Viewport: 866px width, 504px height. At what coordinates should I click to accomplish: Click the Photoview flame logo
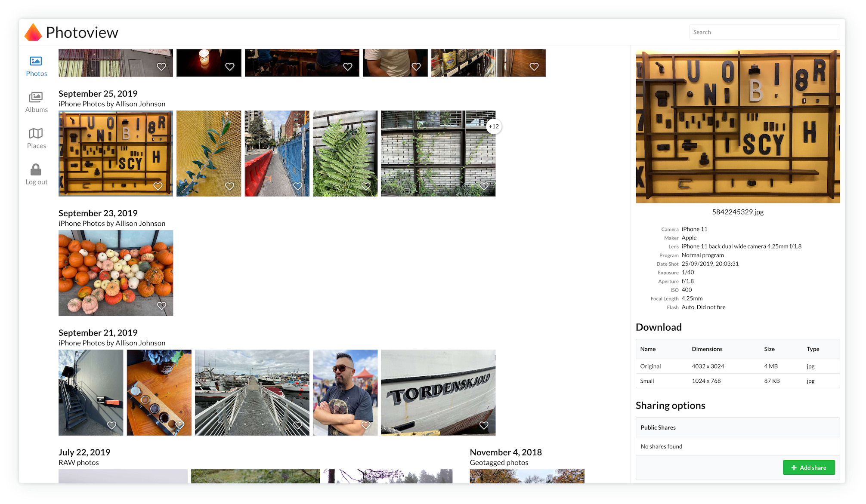[33, 32]
